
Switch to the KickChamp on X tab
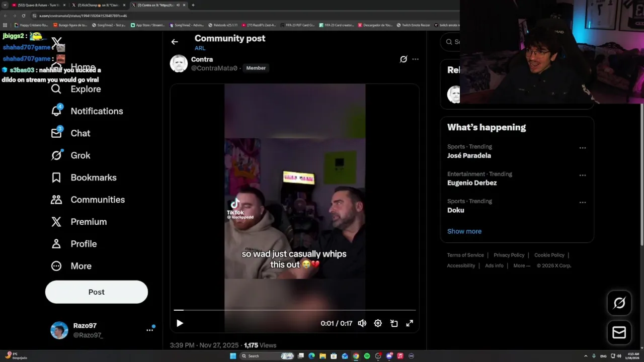[x=99, y=5]
